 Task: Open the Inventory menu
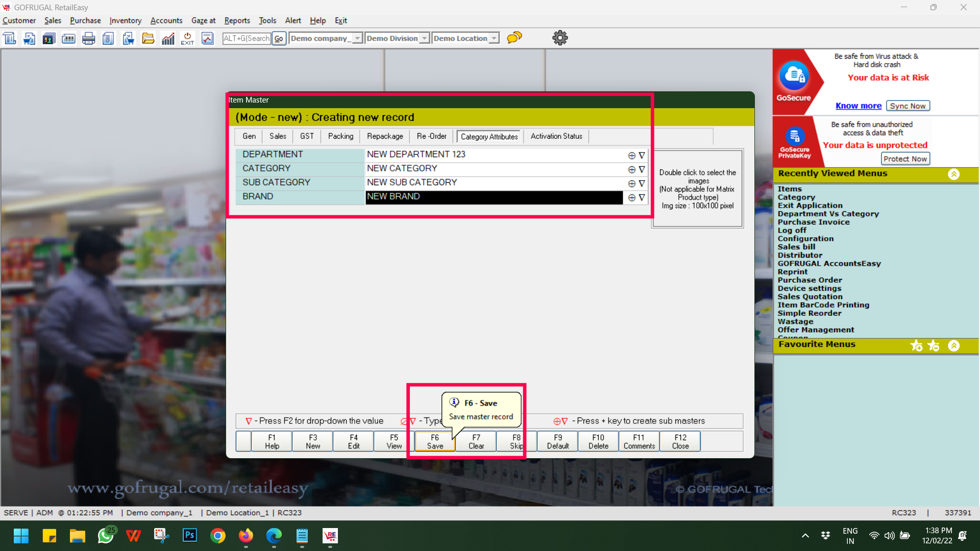125,20
